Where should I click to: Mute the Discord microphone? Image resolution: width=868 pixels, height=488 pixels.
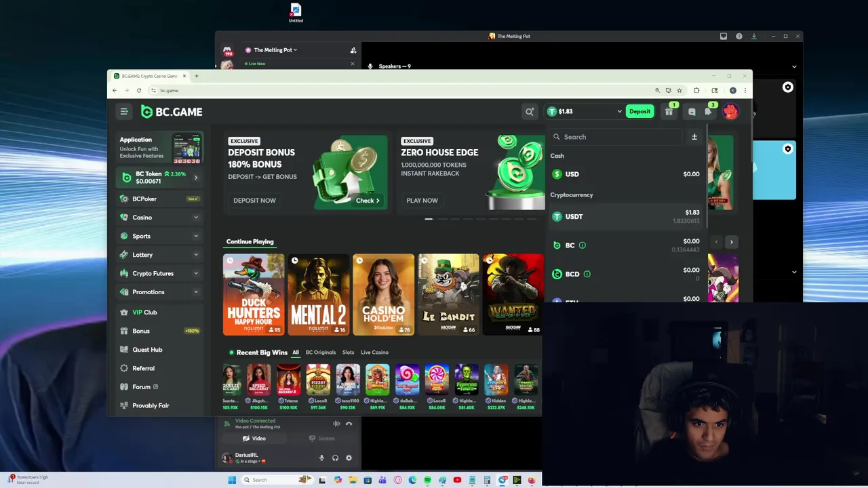321,458
